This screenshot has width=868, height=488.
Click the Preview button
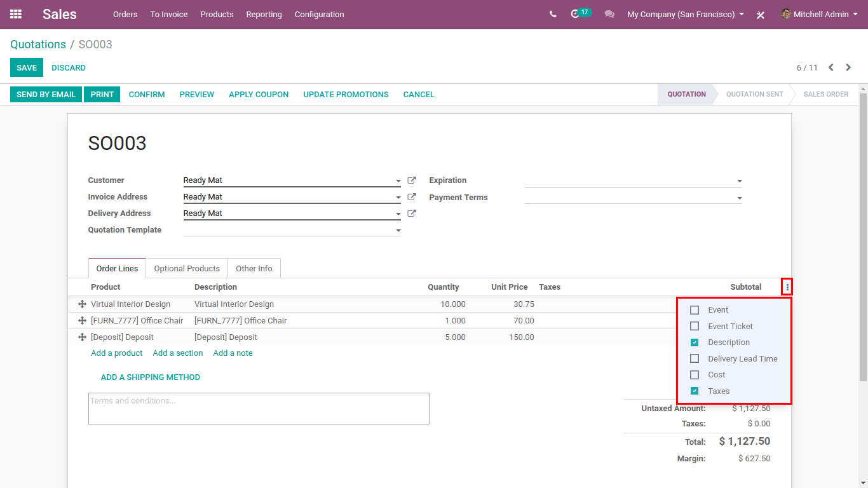click(x=197, y=94)
